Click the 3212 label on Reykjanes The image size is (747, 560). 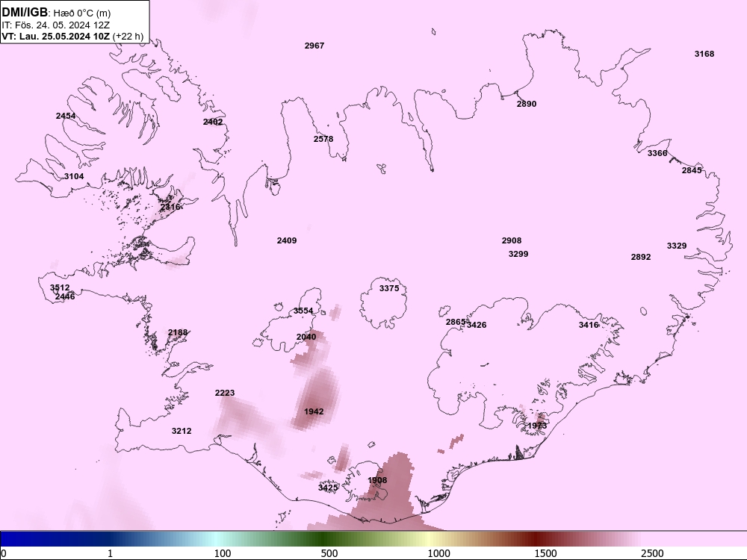[182, 431]
